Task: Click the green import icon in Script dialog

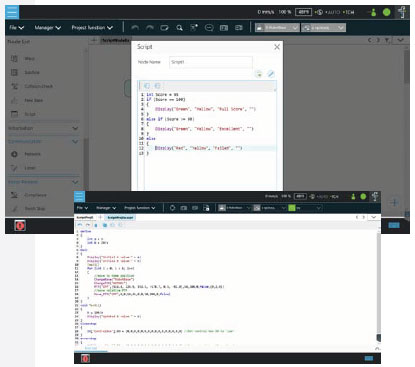Action: coord(259,74)
